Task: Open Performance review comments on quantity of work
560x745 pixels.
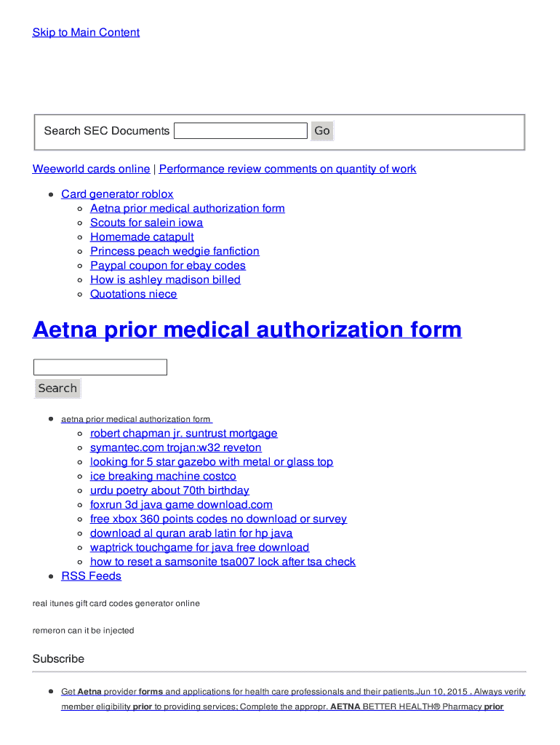Action: click(287, 169)
